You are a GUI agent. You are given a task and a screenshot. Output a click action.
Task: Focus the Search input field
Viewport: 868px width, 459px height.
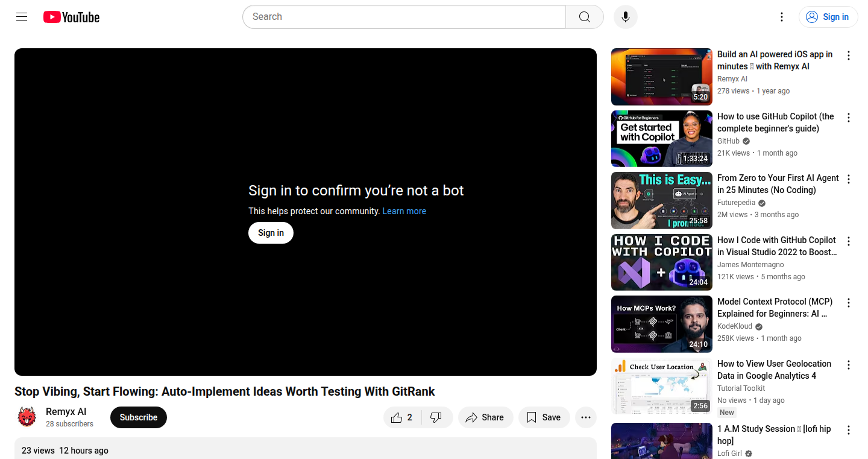(x=404, y=17)
